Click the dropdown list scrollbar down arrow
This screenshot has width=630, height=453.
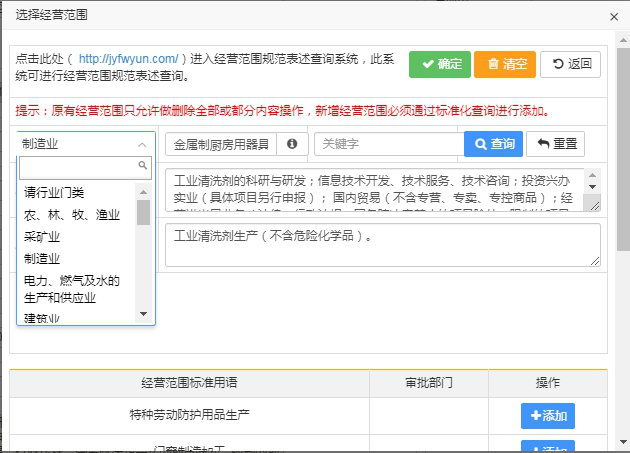[143, 314]
